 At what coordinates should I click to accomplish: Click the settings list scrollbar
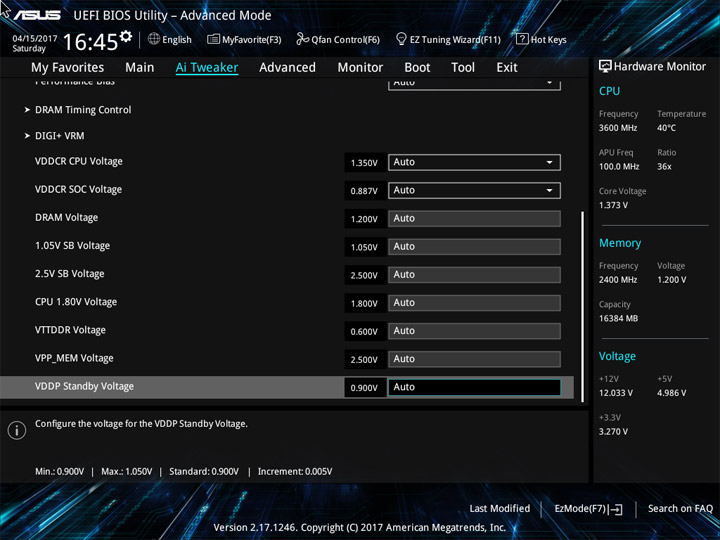(x=583, y=306)
